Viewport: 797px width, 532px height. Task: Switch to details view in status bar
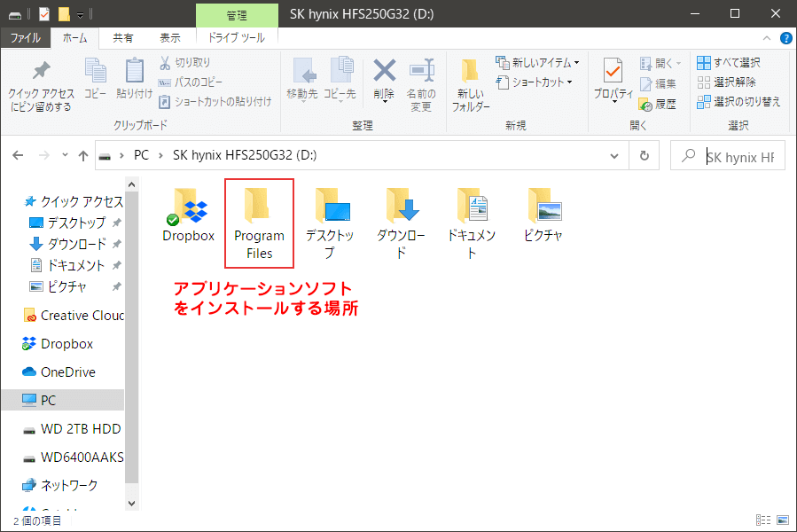point(763,520)
